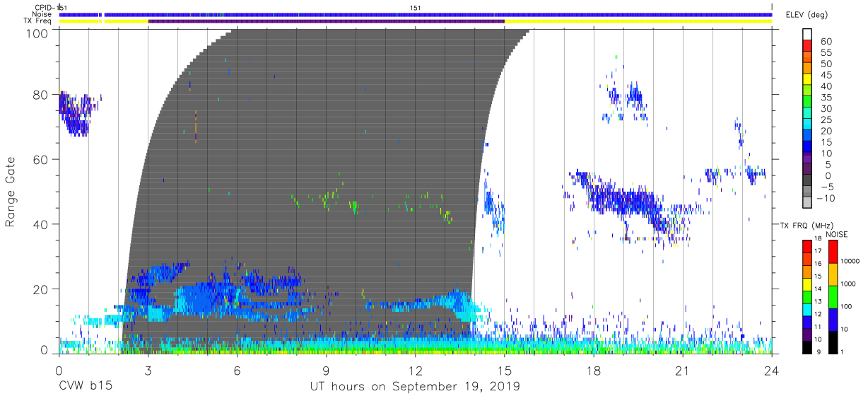This screenshot has height=401, width=868.
Task: Click 'UT hours on September 19, 2019' axis title
Action: [415, 387]
